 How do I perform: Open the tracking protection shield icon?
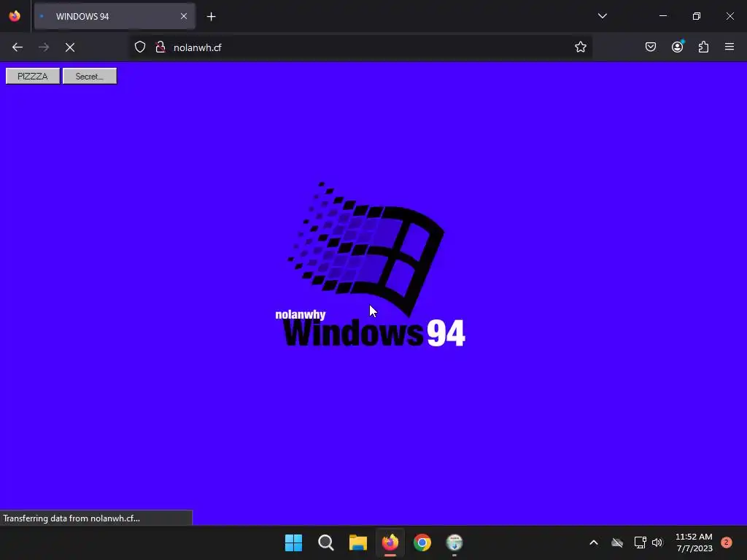click(x=139, y=47)
